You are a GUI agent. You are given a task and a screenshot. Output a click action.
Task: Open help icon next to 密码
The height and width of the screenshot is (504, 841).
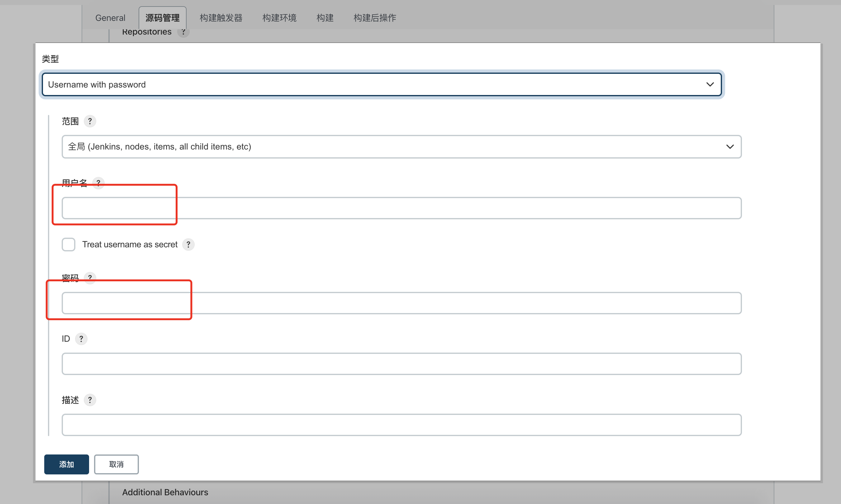tap(90, 278)
